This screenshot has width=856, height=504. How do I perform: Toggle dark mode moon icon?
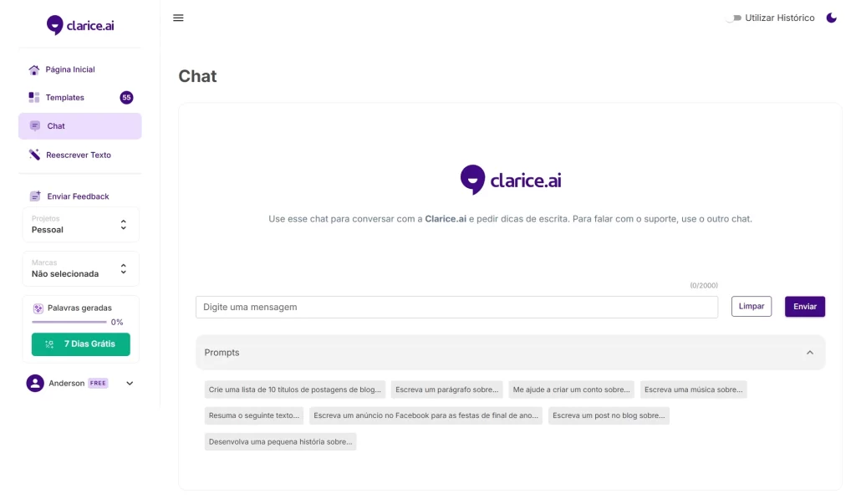[x=831, y=18]
